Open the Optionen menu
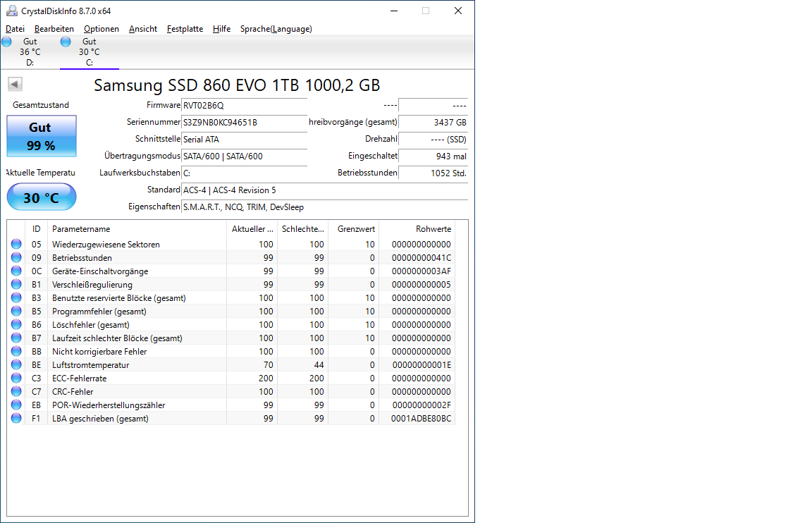Screen dimensions: 812x523 (x=101, y=29)
